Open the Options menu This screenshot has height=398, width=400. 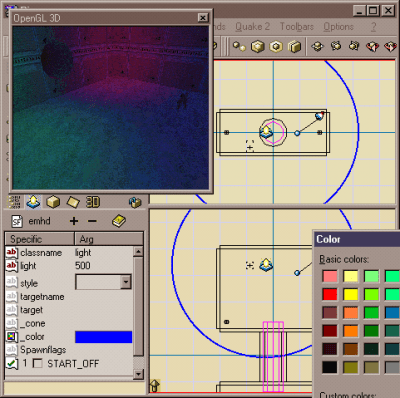338,27
